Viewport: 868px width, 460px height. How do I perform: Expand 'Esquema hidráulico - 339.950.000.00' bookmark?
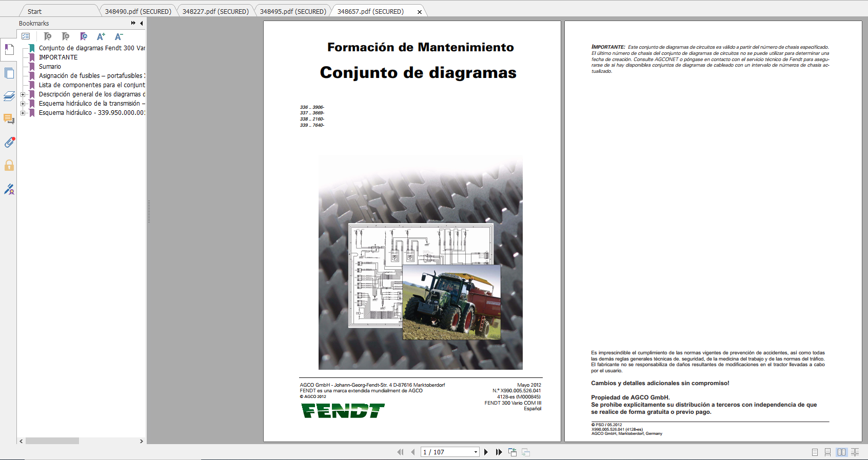point(23,113)
